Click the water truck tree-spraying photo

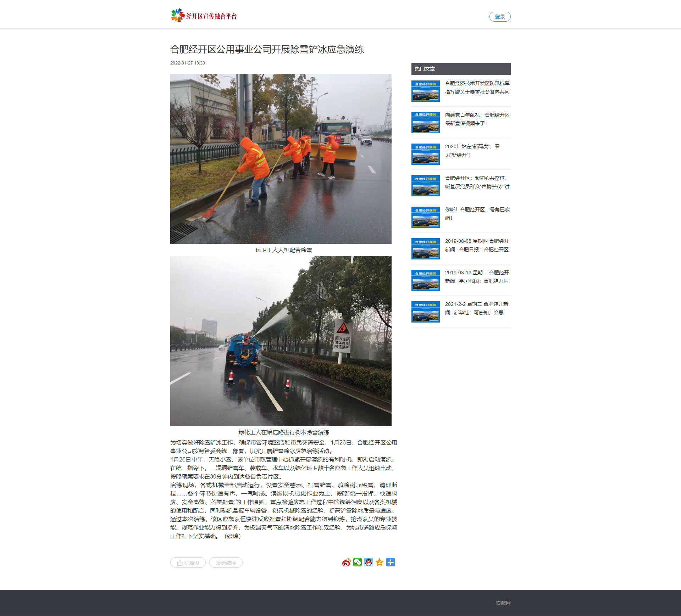click(281, 341)
